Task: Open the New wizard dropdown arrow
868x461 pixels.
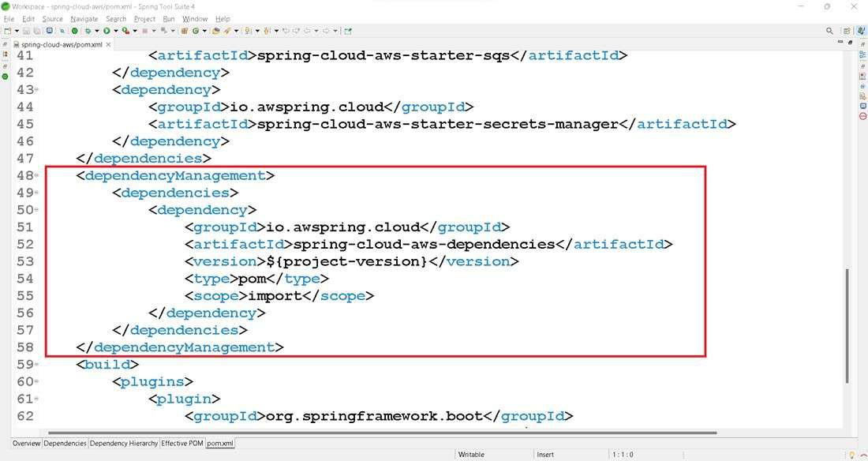Action: pyautogui.click(x=17, y=31)
